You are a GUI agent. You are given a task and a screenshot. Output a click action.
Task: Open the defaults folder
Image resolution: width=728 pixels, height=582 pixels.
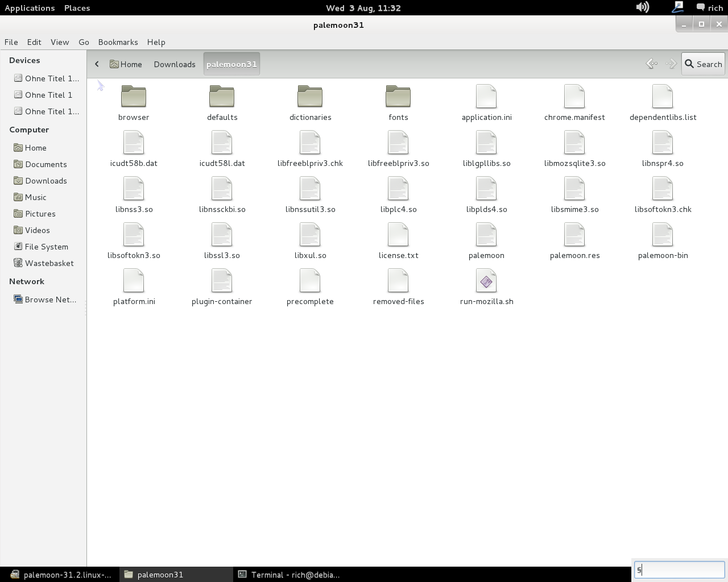[x=222, y=103]
